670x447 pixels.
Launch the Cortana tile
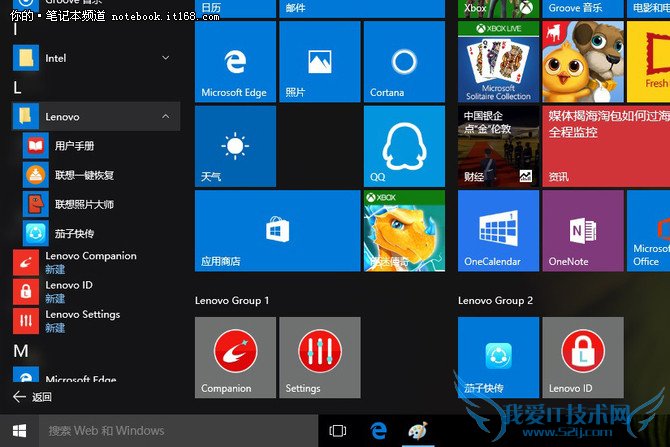404,62
